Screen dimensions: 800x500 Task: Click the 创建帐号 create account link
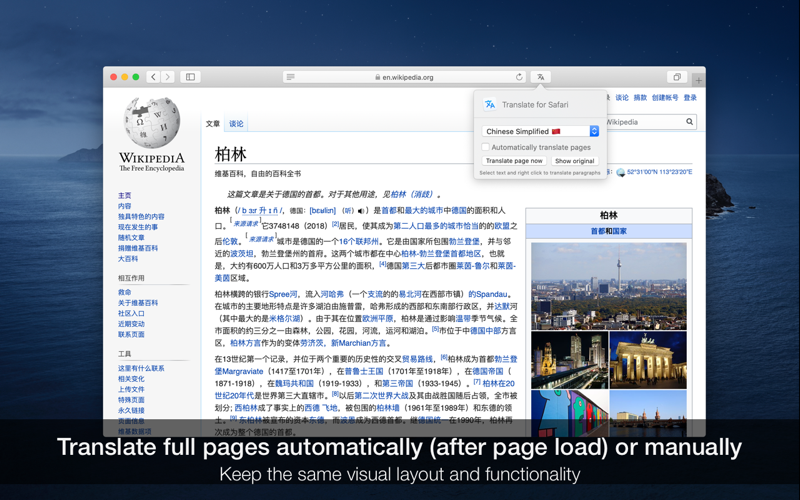point(665,97)
